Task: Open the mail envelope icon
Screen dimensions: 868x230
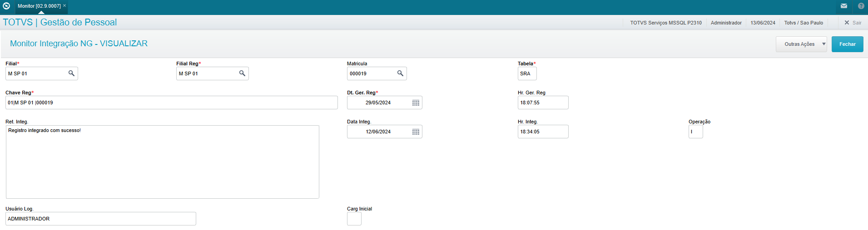Action: (x=843, y=6)
